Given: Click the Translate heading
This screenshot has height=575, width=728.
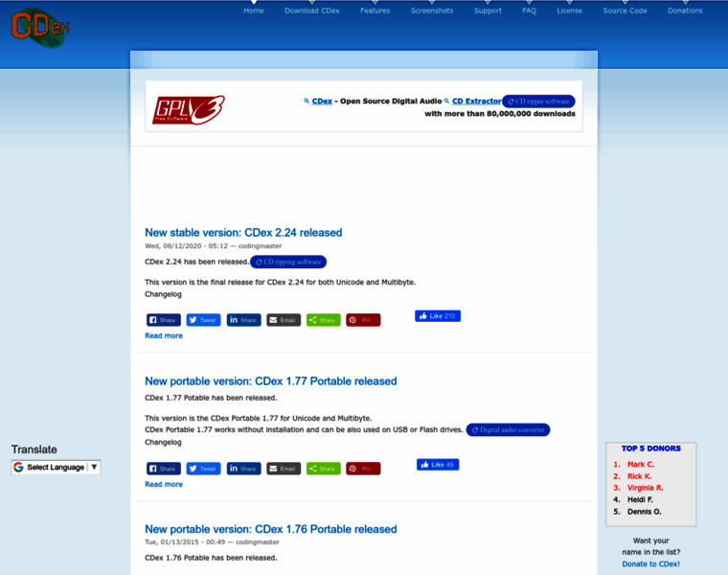Looking at the screenshot, I should point(34,449).
